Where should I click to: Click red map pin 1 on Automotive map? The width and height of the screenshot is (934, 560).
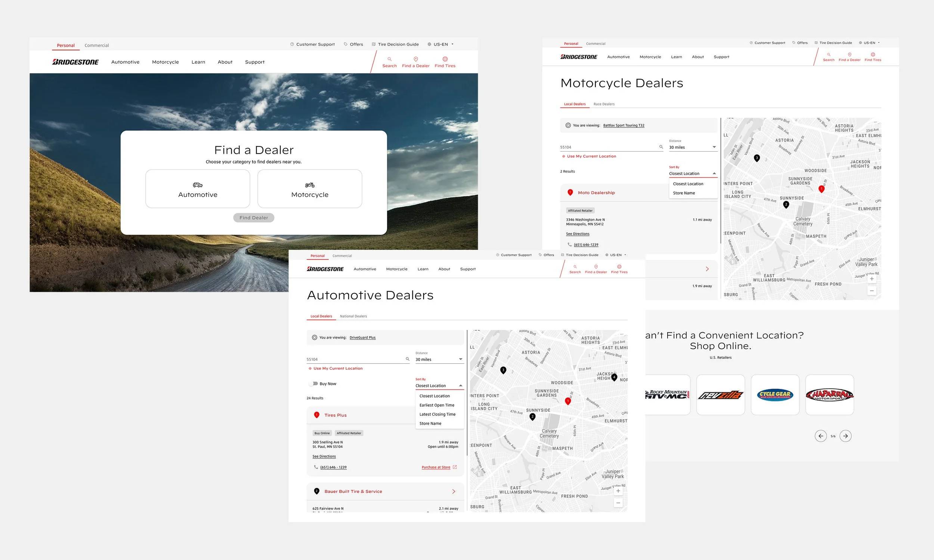tap(567, 401)
